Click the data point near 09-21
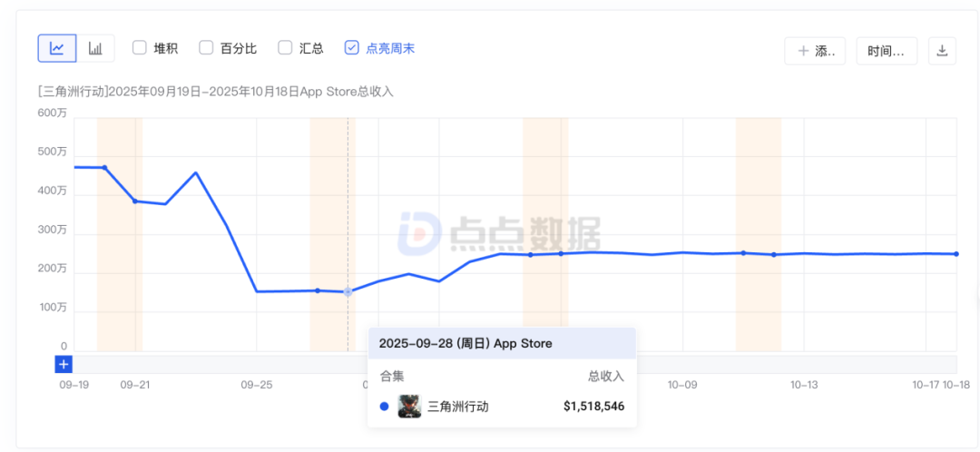This screenshot has width=980, height=452. (x=135, y=201)
